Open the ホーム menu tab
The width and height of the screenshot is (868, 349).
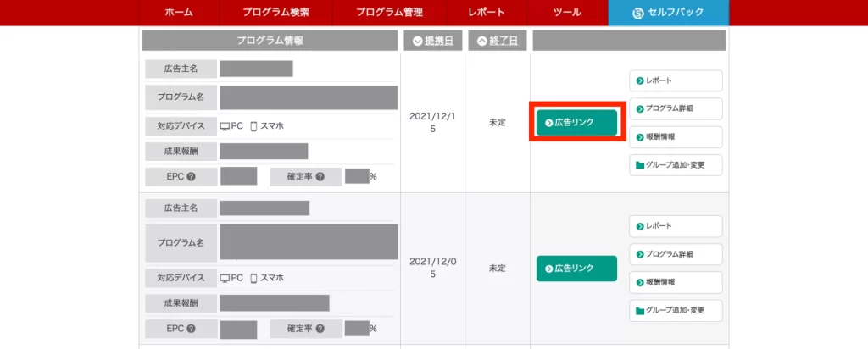[178, 13]
